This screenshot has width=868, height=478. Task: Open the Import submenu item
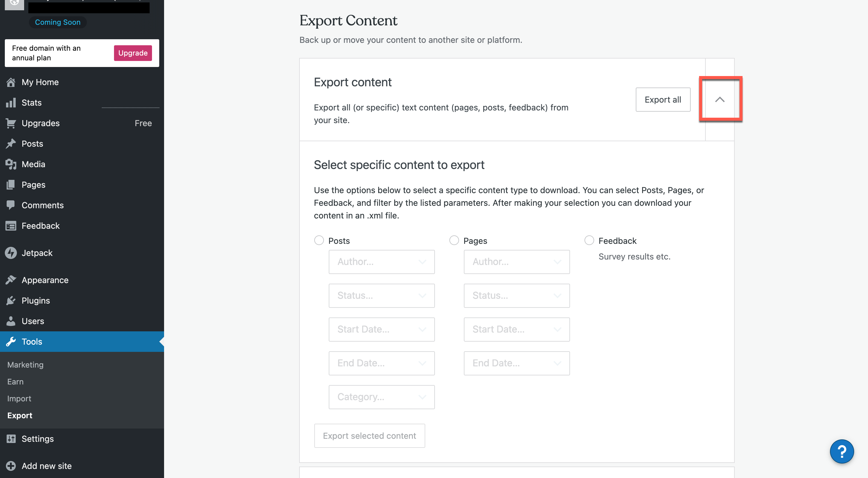(19, 399)
